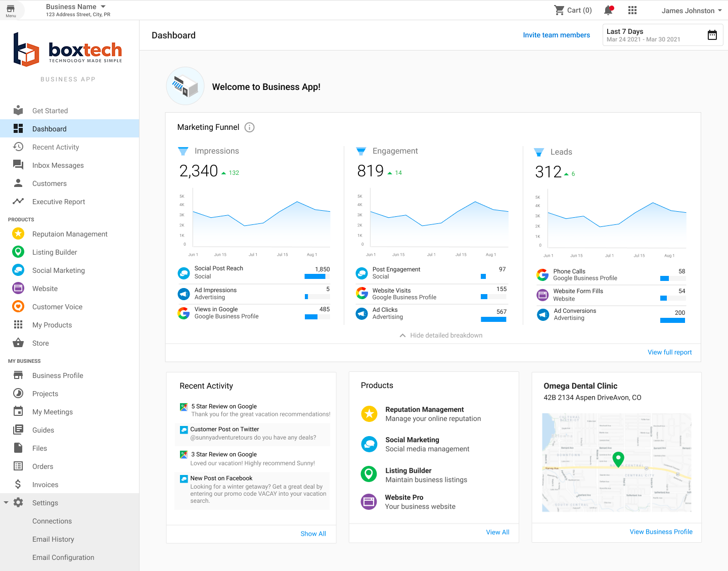728x571 pixels.
Task: Go to Executive Report in sidebar
Action: [x=59, y=202]
